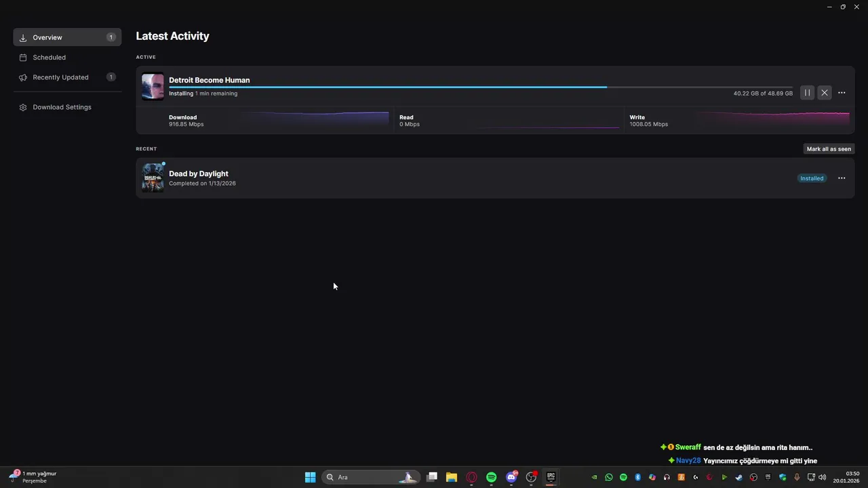The height and width of the screenshot is (488, 868).
Task: Click Steam tray icon
Action: point(738,477)
